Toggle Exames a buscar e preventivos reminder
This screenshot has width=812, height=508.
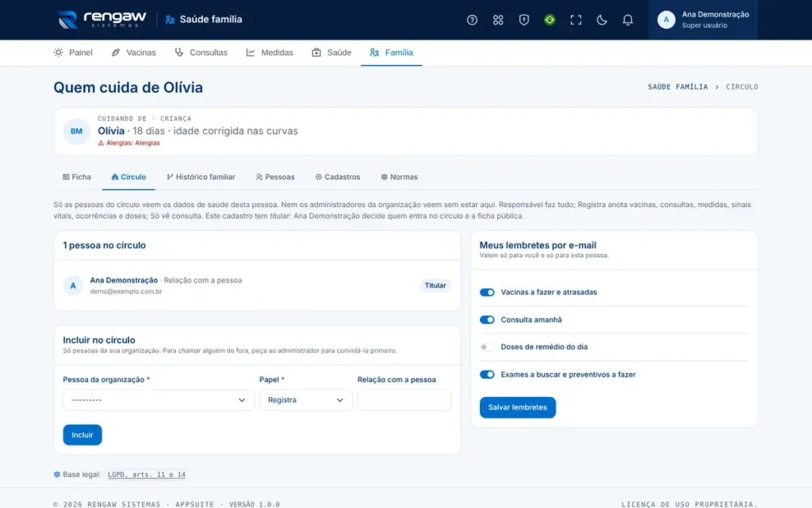[x=487, y=375]
